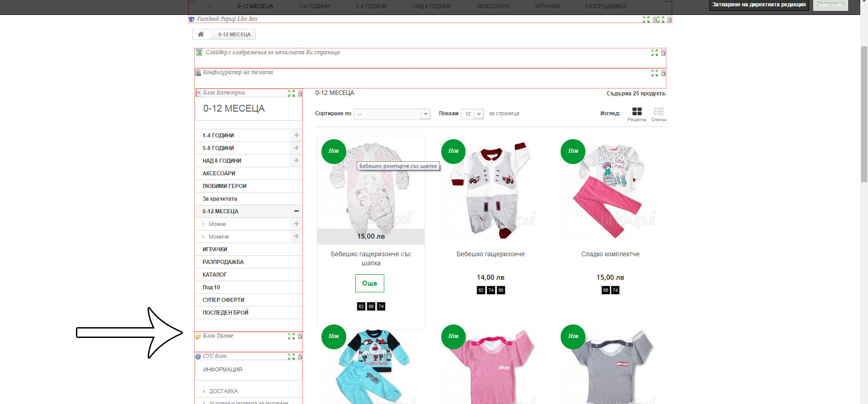Click the pink leggings set product image
This screenshot has height=404, width=868.
click(x=610, y=190)
